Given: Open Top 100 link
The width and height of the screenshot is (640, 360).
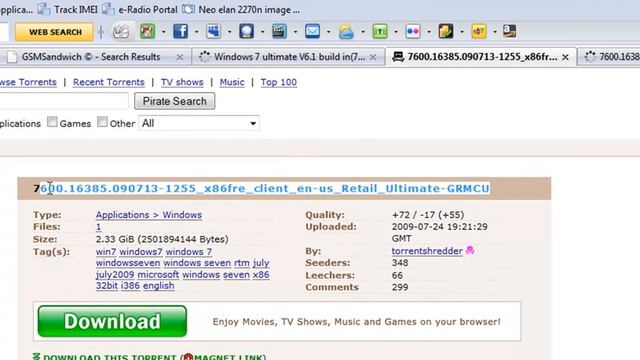Looking at the screenshot, I should pyautogui.click(x=279, y=82).
